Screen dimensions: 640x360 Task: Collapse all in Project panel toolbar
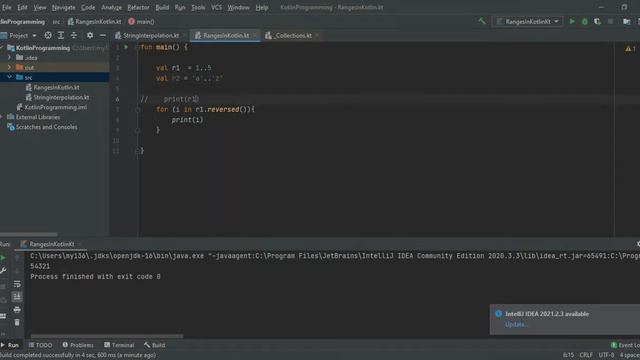click(x=74, y=36)
